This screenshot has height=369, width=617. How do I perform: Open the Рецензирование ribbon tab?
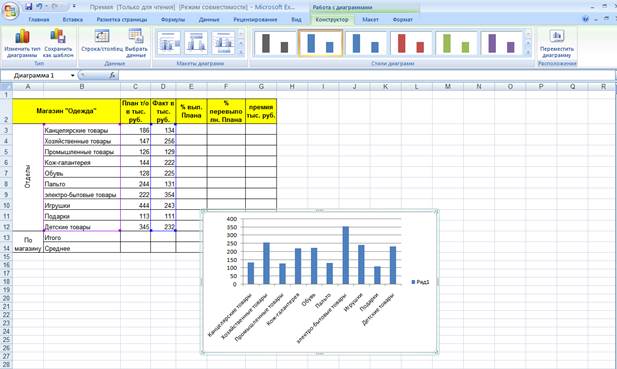coord(255,19)
